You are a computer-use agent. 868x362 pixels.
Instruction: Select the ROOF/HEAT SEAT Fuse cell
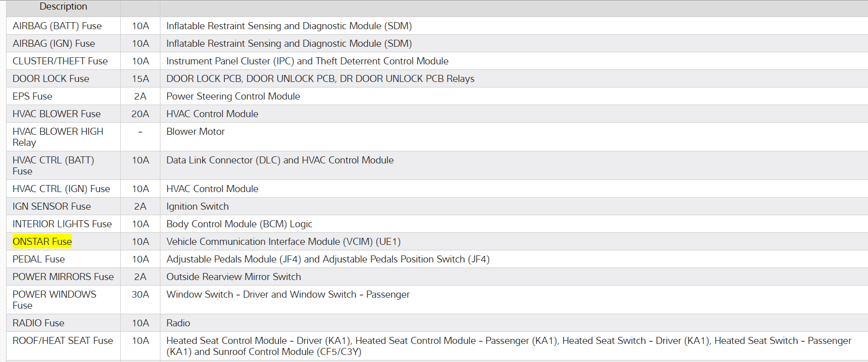tap(62, 341)
